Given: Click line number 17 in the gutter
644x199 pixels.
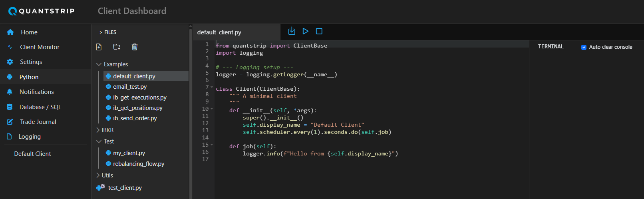Looking at the screenshot, I should pyautogui.click(x=205, y=159).
